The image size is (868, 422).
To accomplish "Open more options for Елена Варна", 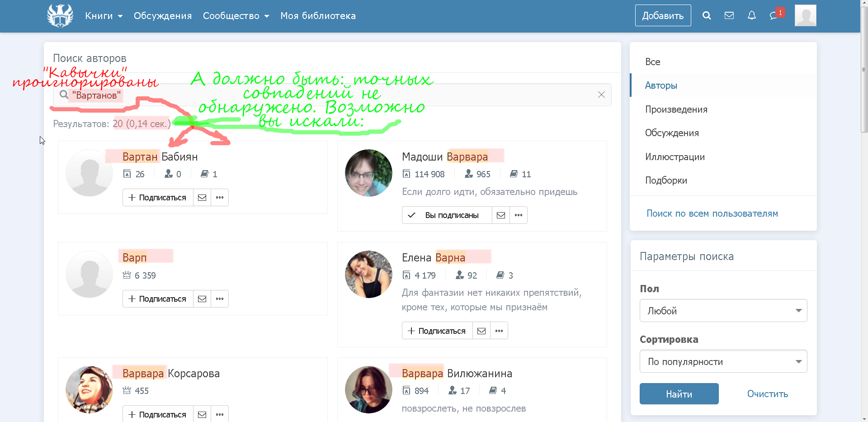I will (499, 331).
